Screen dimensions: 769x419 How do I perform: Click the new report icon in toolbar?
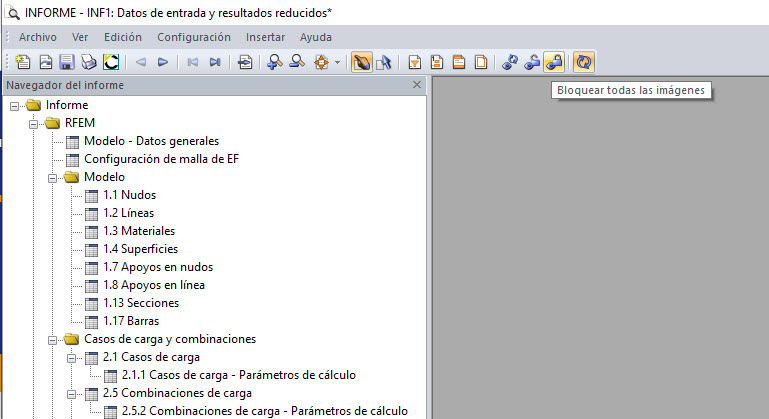23,62
